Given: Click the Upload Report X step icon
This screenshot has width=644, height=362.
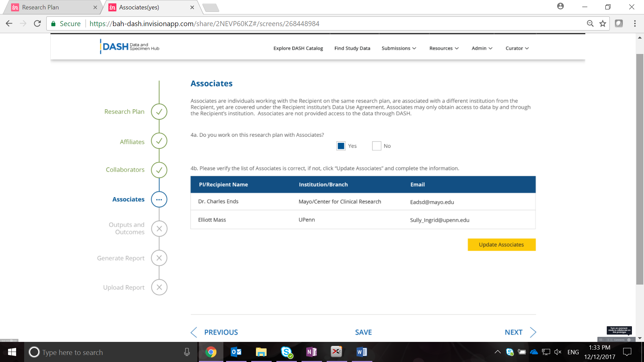Looking at the screenshot, I should (x=159, y=287).
